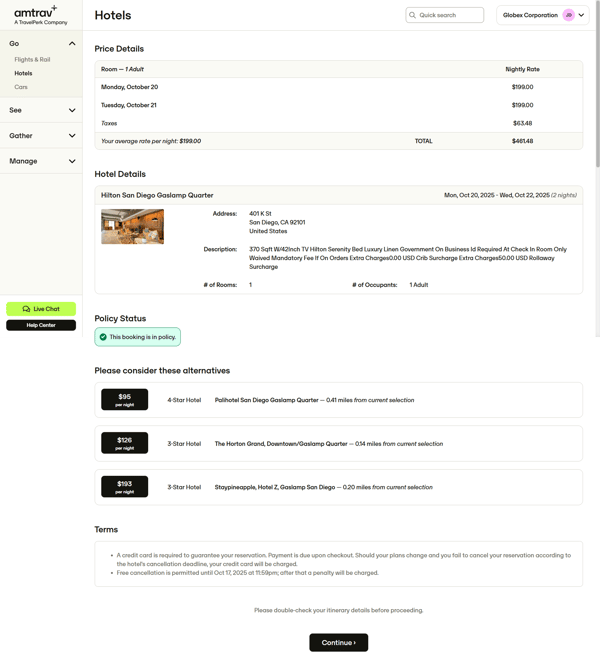Click the green in-policy checkmark icon
The height and width of the screenshot is (661, 600).
click(x=103, y=337)
